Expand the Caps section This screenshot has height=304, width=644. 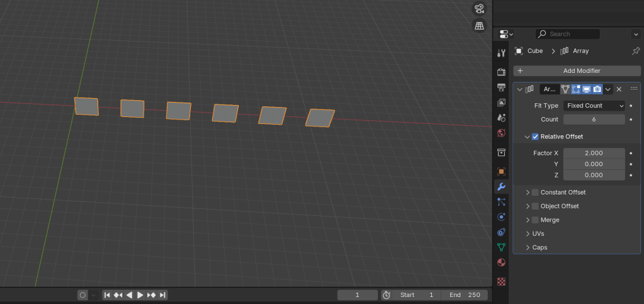pyautogui.click(x=528, y=247)
